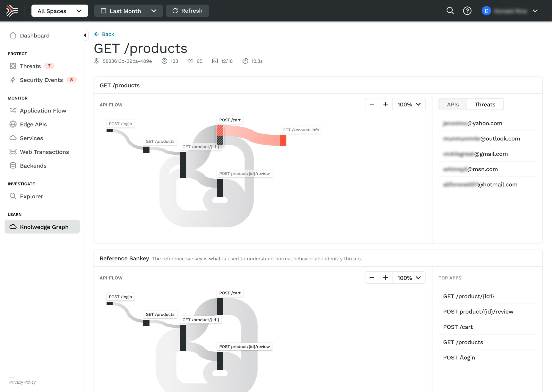Collapse the sidebar with the arrow toggle
The width and height of the screenshot is (552, 392).
click(85, 35)
